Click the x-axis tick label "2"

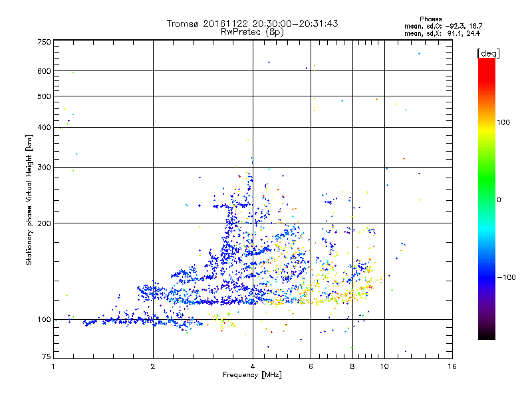point(153,366)
